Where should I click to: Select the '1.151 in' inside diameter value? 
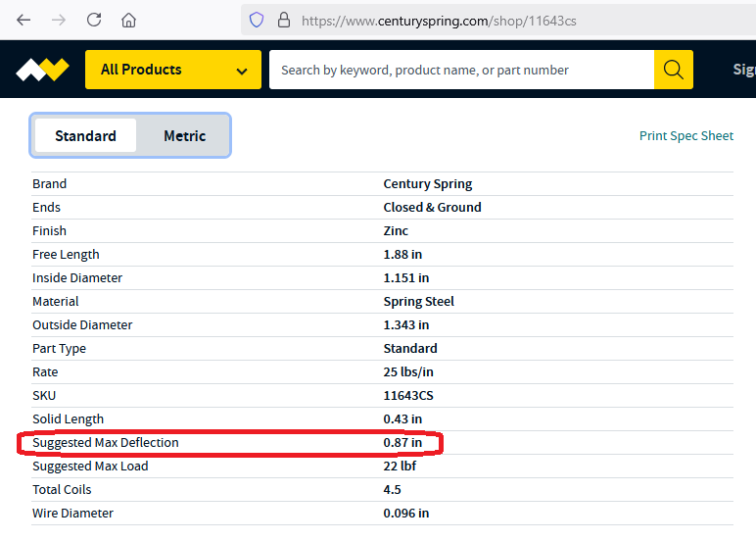tap(406, 278)
